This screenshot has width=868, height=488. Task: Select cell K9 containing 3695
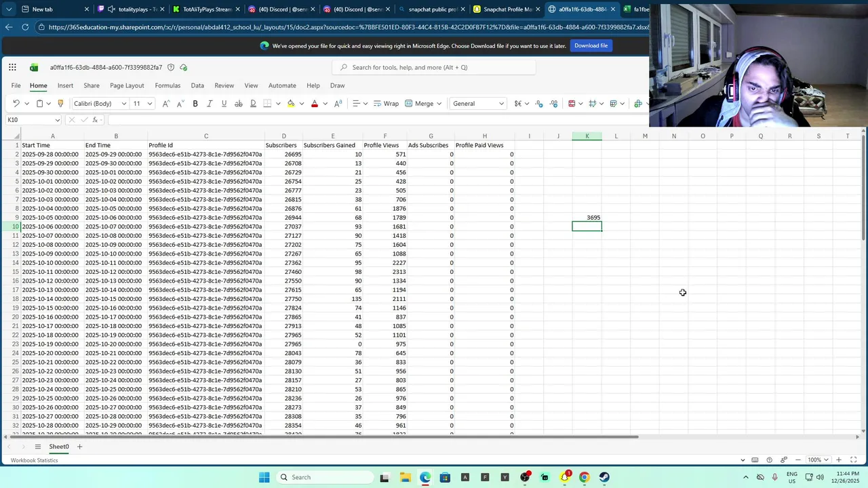[x=587, y=218]
